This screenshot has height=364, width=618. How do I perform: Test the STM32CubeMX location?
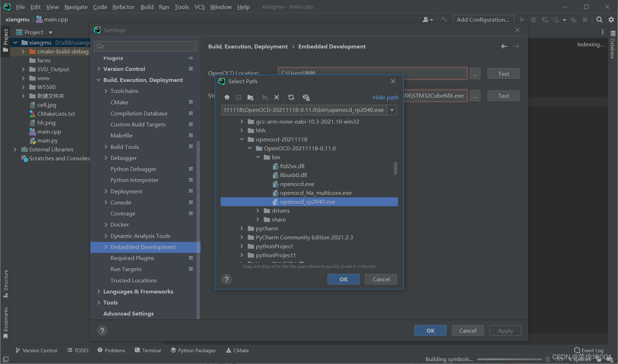click(503, 96)
